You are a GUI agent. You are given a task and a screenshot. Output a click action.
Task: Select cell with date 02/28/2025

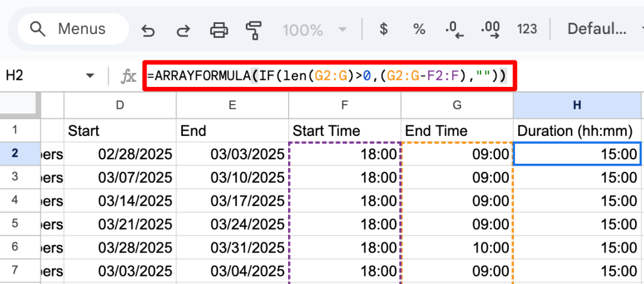pyautogui.click(x=120, y=154)
